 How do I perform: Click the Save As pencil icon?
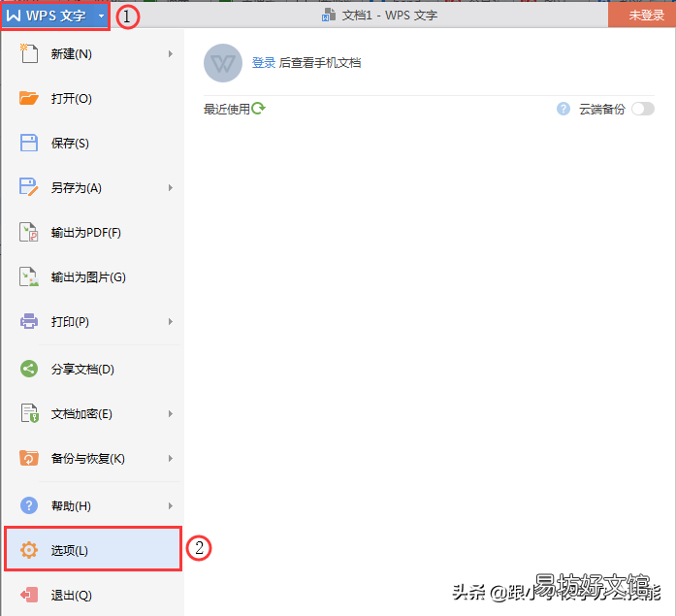[x=29, y=187]
